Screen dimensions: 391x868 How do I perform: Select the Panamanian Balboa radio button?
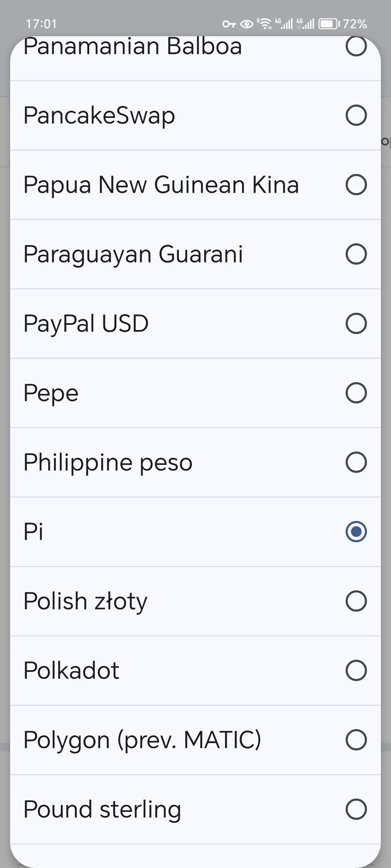[356, 47]
